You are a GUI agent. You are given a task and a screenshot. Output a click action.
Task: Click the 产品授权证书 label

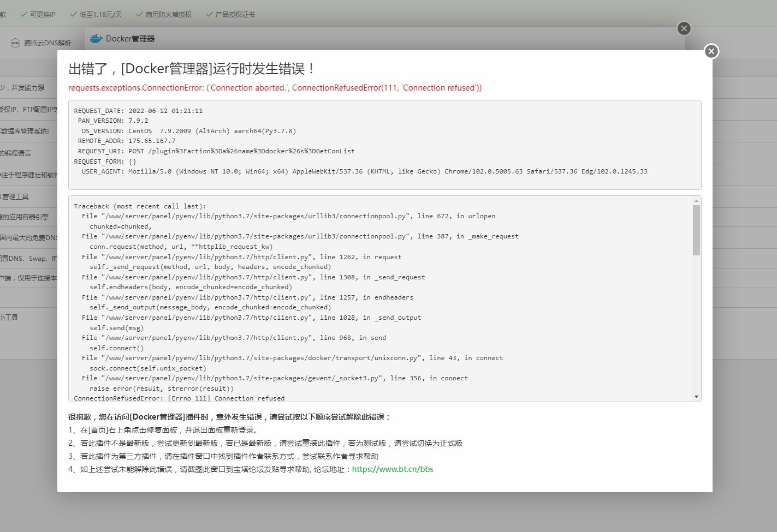230,15
